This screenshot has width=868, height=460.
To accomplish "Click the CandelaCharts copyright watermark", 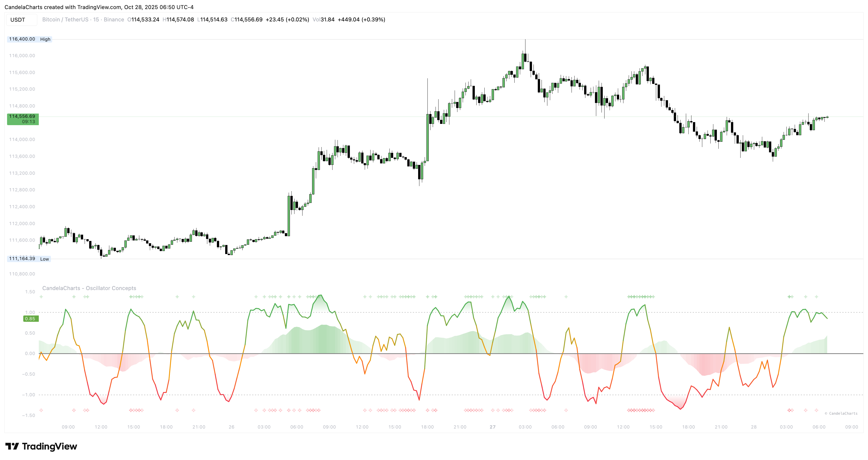I will 841,413.
